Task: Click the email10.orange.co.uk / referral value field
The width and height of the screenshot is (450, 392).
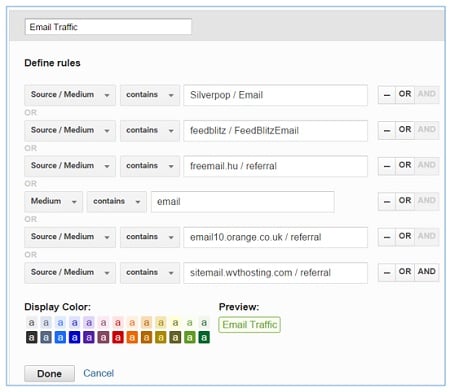Action: [x=275, y=237]
